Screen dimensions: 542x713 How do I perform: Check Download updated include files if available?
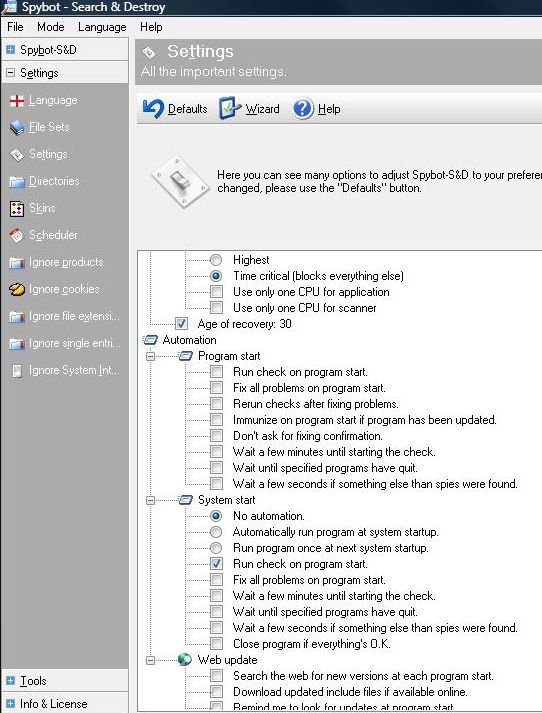[216, 692]
